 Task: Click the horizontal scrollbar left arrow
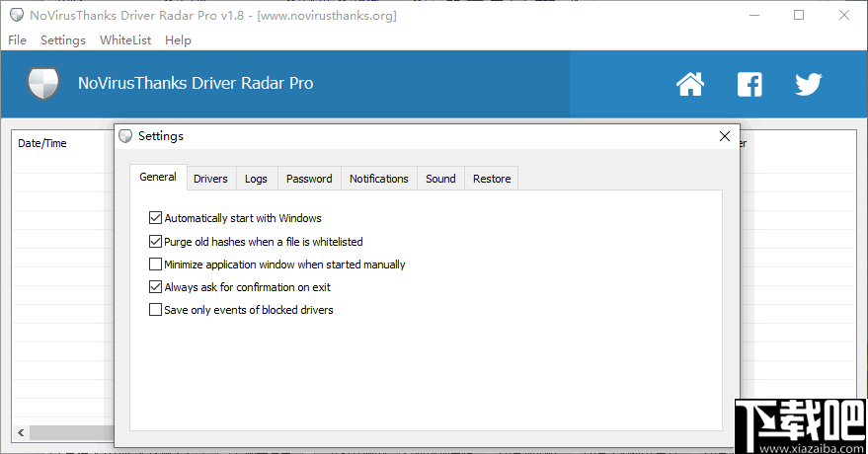pyautogui.click(x=21, y=432)
